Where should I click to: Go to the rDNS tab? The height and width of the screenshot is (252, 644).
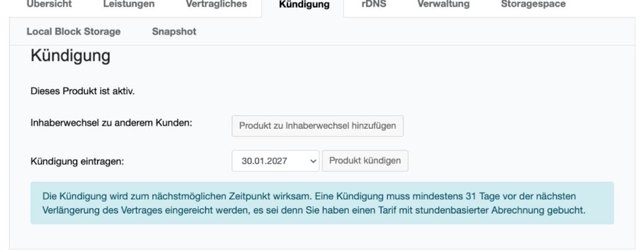point(374,4)
